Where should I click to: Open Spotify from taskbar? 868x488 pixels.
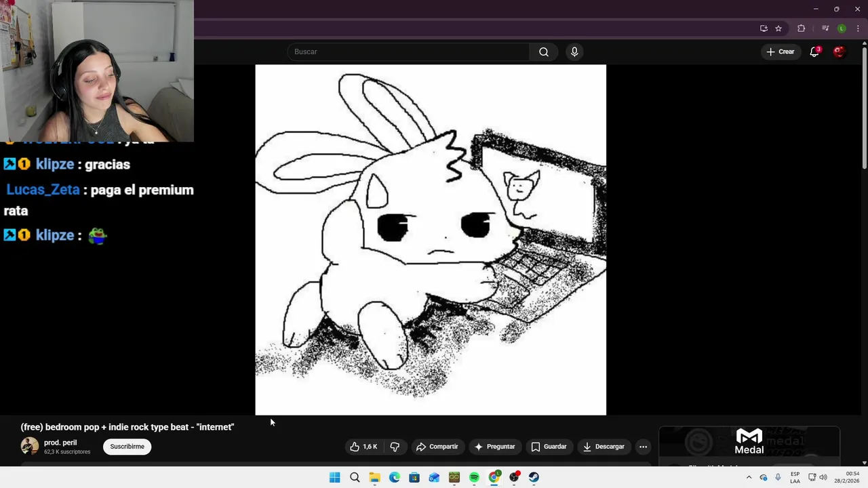[474, 477]
